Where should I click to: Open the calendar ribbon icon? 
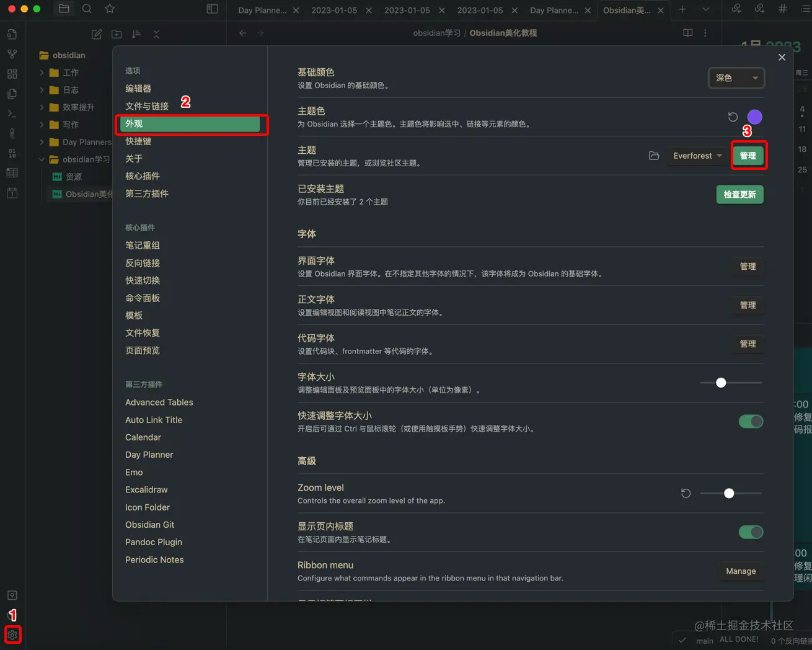(x=12, y=193)
